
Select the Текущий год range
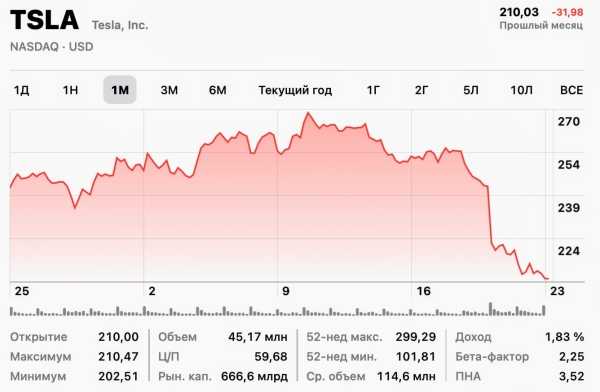(x=295, y=90)
